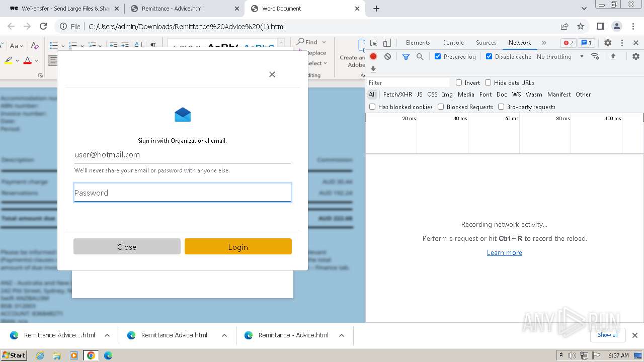Click the Learn more link

[x=505, y=252]
